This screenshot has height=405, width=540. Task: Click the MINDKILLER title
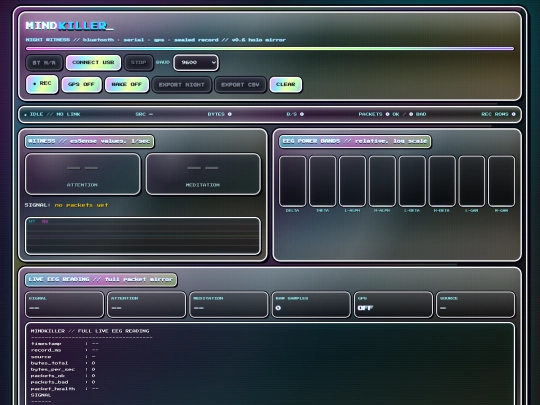[69, 25]
